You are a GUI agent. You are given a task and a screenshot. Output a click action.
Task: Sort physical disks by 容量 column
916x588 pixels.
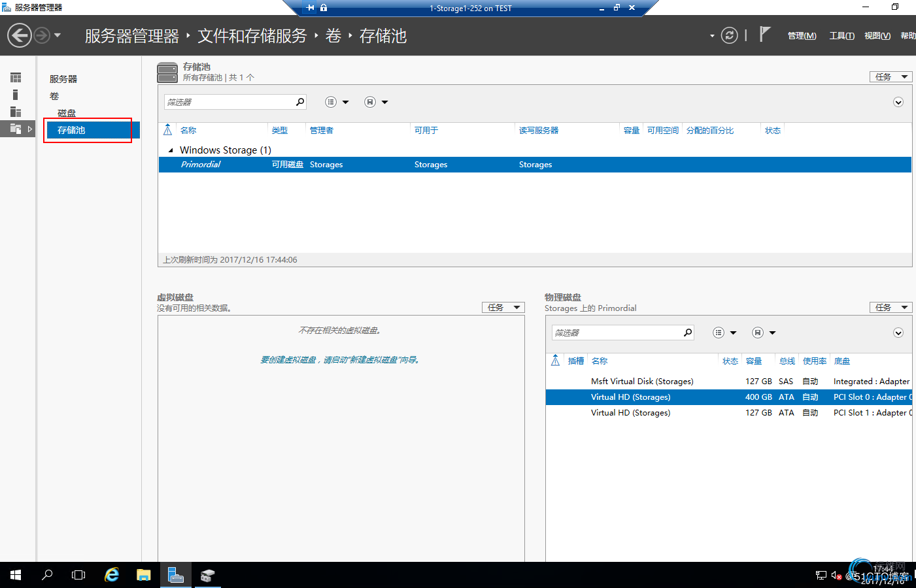(x=754, y=361)
